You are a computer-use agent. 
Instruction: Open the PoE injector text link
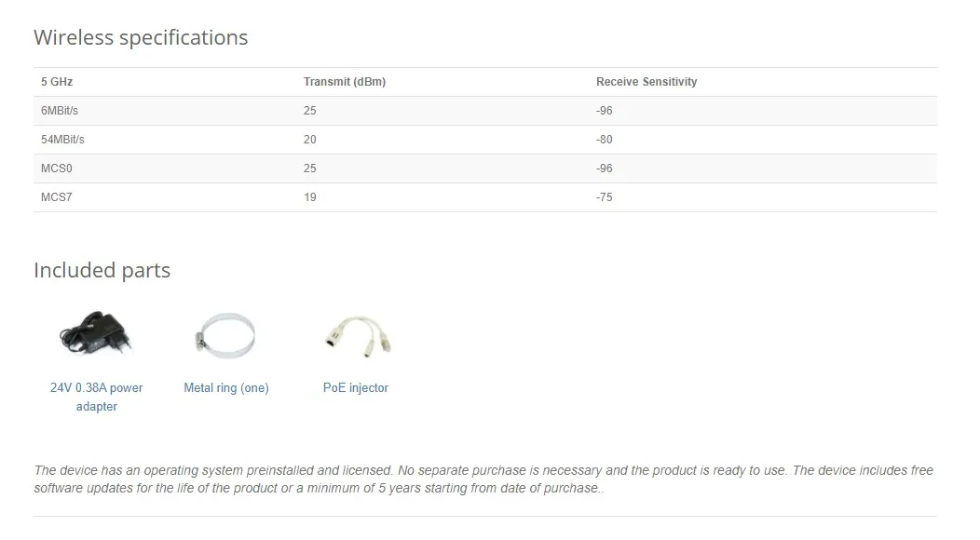355,387
